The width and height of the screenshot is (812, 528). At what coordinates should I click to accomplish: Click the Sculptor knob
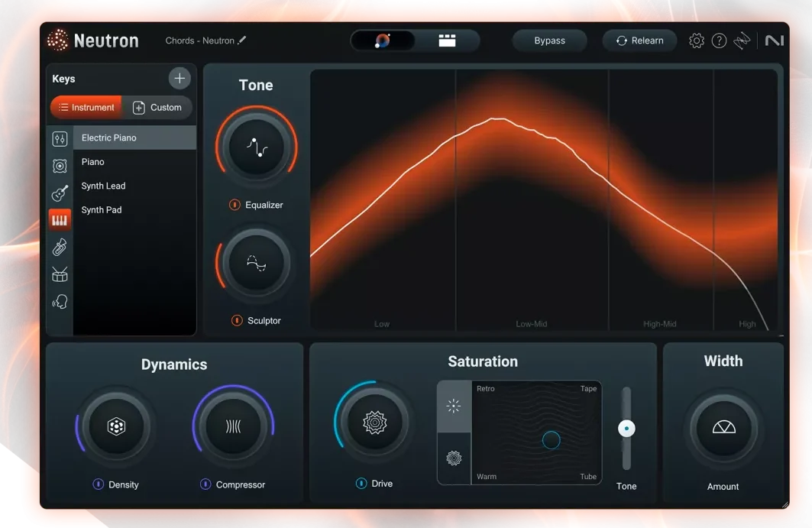(257, 263)
